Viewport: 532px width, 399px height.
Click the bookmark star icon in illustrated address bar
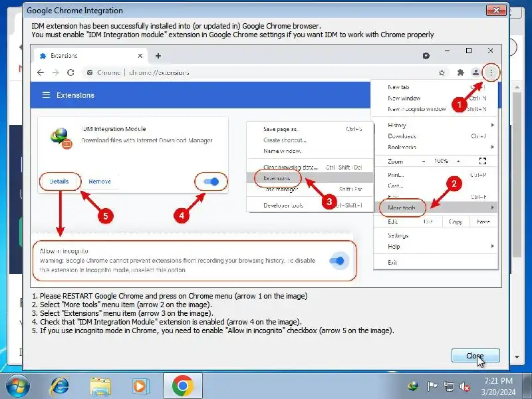(x=442, y=72)
